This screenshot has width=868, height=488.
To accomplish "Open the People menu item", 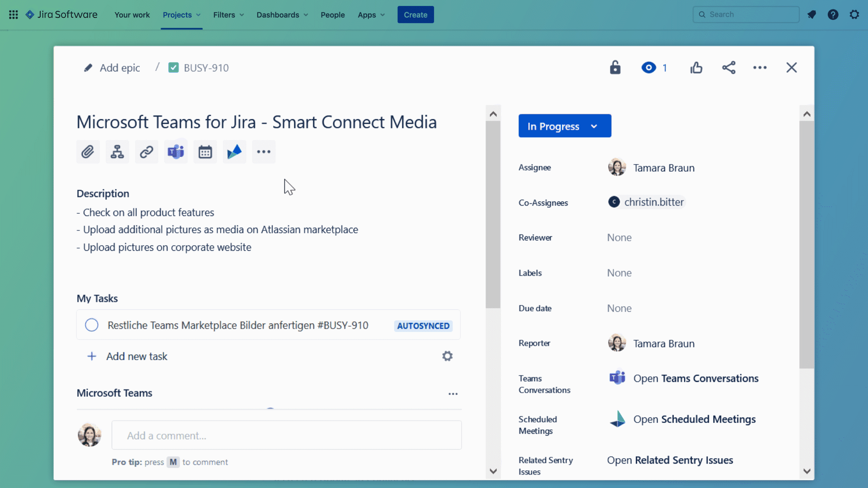I will (x=332, y=15).
